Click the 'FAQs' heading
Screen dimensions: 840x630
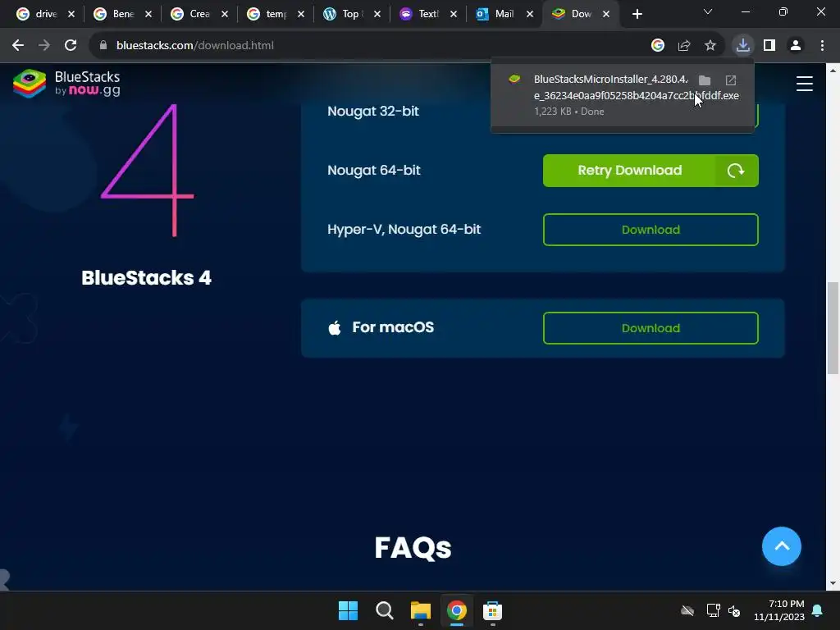[x=413, y=547]
